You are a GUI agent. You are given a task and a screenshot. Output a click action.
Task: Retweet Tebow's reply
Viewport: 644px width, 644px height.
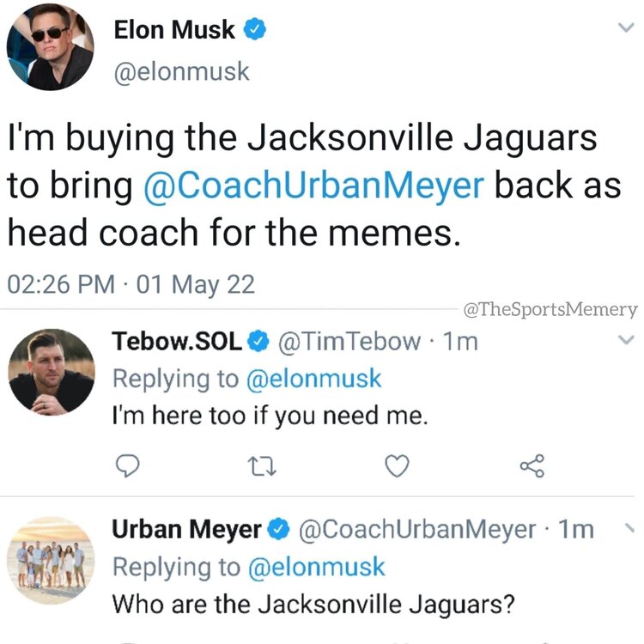[258, 466]
